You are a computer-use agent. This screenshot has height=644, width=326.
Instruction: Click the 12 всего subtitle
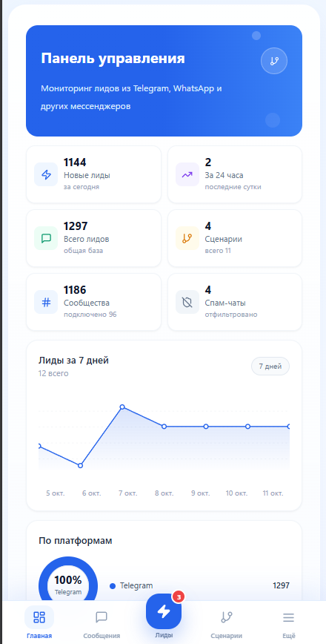pos(54,374)
